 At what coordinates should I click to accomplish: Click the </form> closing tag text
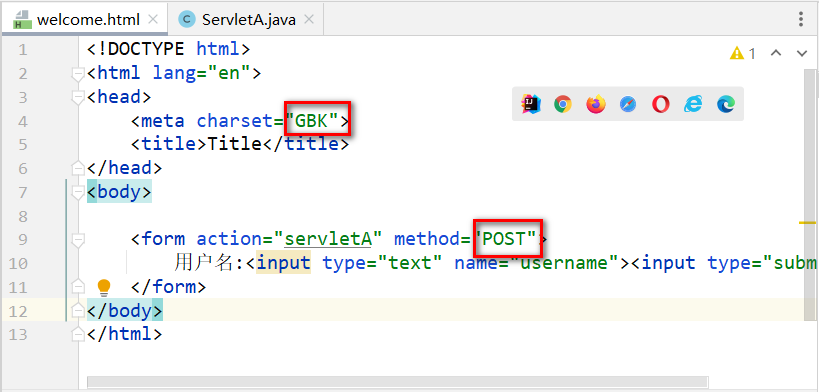click(169, 286)
